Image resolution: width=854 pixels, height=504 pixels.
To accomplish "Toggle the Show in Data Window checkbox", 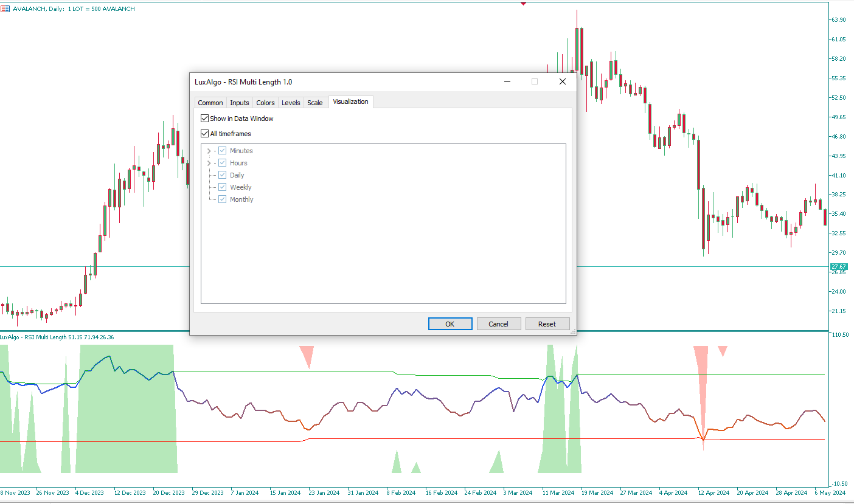I will (x=205, y=119).
